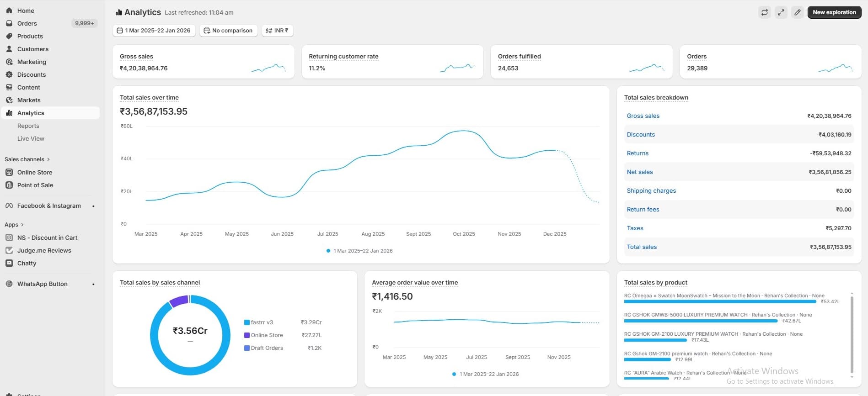This screenshot has width=868, height=396.
Task: Click Taxes in Total sales breakdown
Action: coord(635,228)
